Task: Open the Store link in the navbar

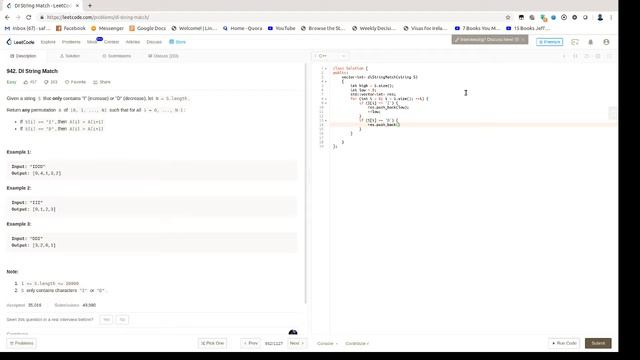Action: click(x=178, y=42)
